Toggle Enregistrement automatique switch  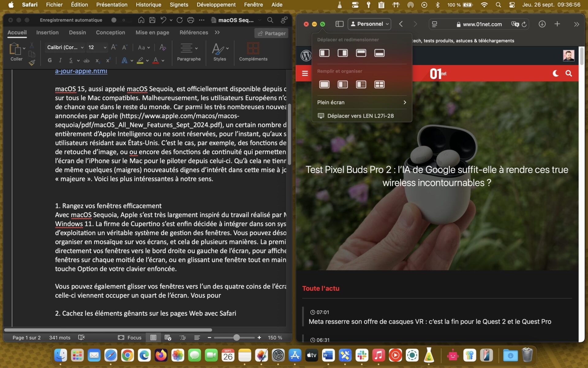(118, 20)
